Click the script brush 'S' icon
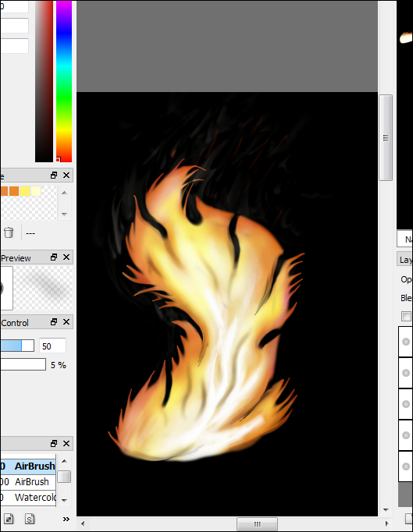The image size is (413, 532). click(x=30, y=519)
